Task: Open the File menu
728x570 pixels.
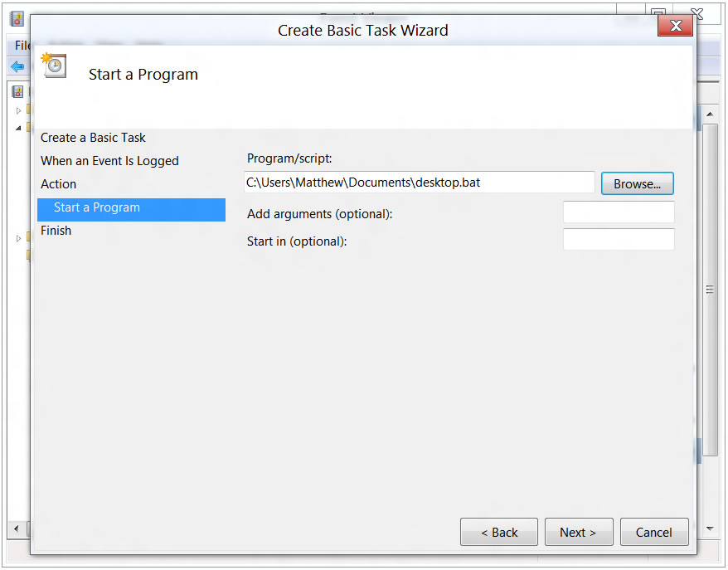Action: tap(22, 46)
